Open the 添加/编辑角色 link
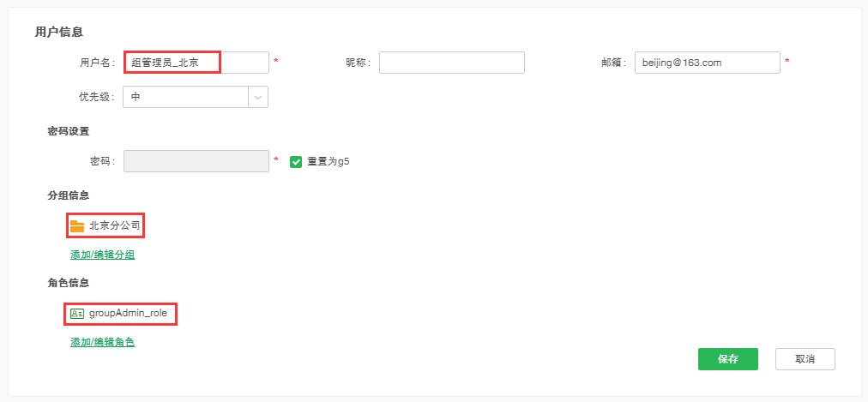This screenshot has height=402, width=868. click(102, 342)
